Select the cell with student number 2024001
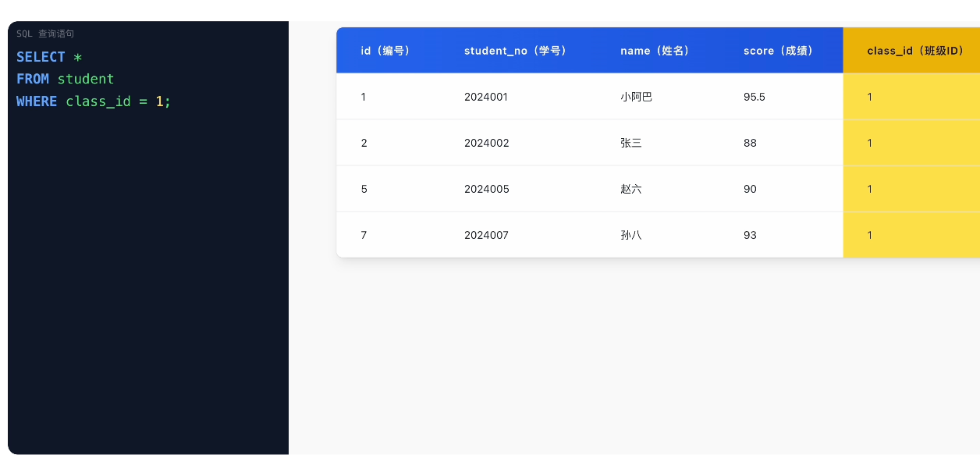This screenshot has height=462, width=980. (486, 97)
